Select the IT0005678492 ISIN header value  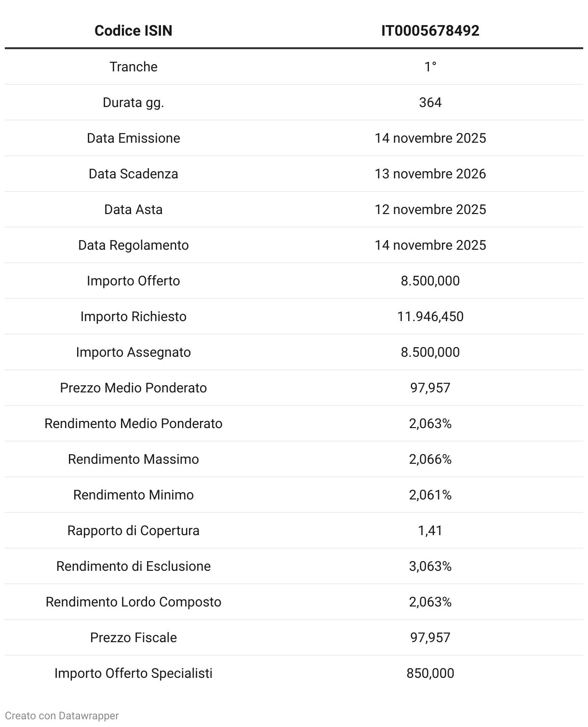tap(430, 31)
